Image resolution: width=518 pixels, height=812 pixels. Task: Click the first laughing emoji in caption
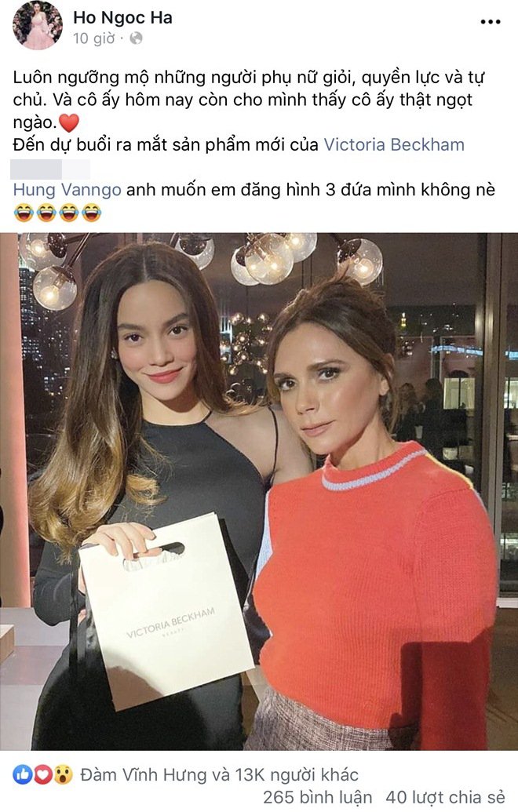click(24, 213)
